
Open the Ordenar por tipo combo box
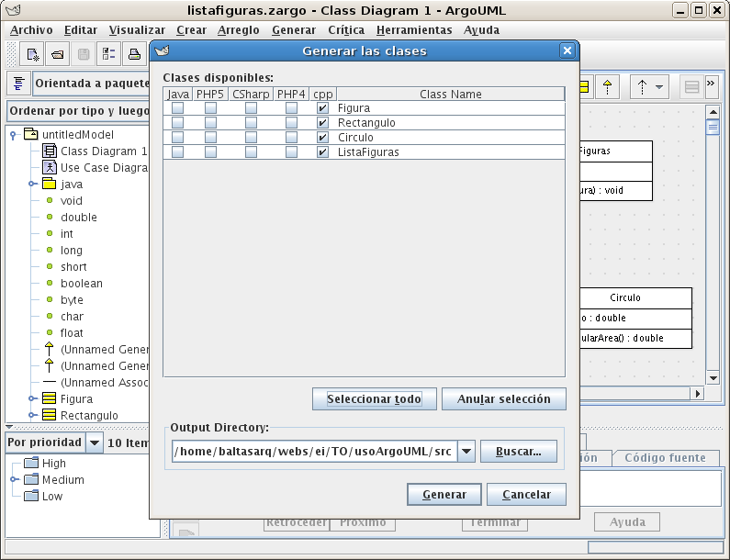79,111
